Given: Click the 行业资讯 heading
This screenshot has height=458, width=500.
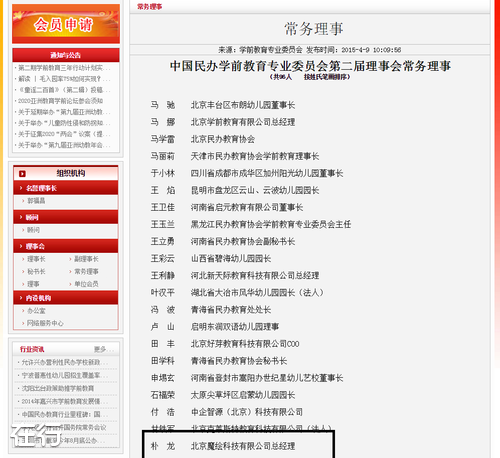Looking at the screenshot, I should (32, 349).
